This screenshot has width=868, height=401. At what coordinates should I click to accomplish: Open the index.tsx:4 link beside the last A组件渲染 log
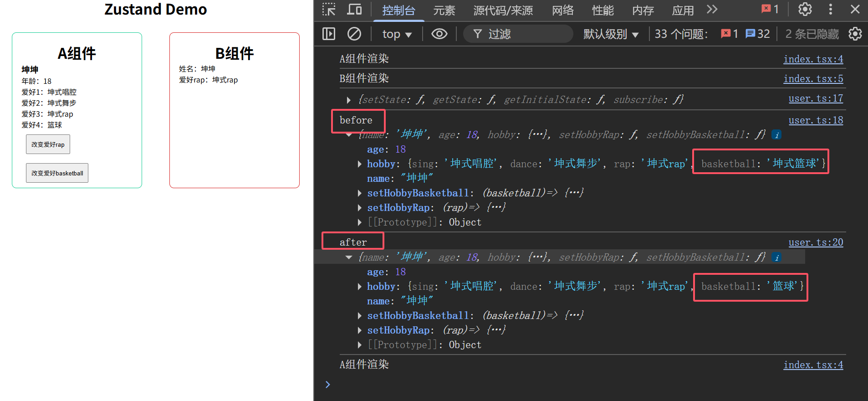(x=813, y=365)
